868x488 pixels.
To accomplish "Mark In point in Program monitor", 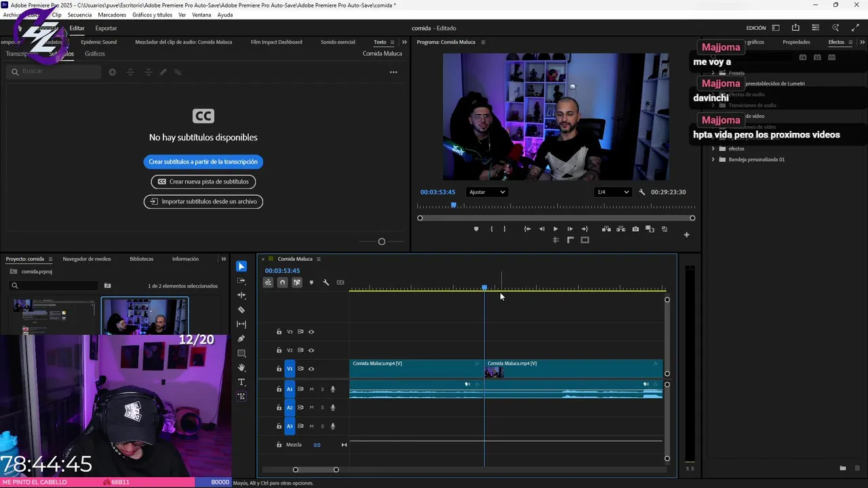I will point(492,229).
